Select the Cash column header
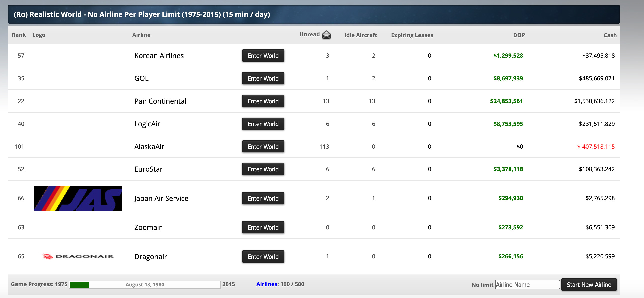The width and height of the screenshot is (644, 298). click(610, 35)
